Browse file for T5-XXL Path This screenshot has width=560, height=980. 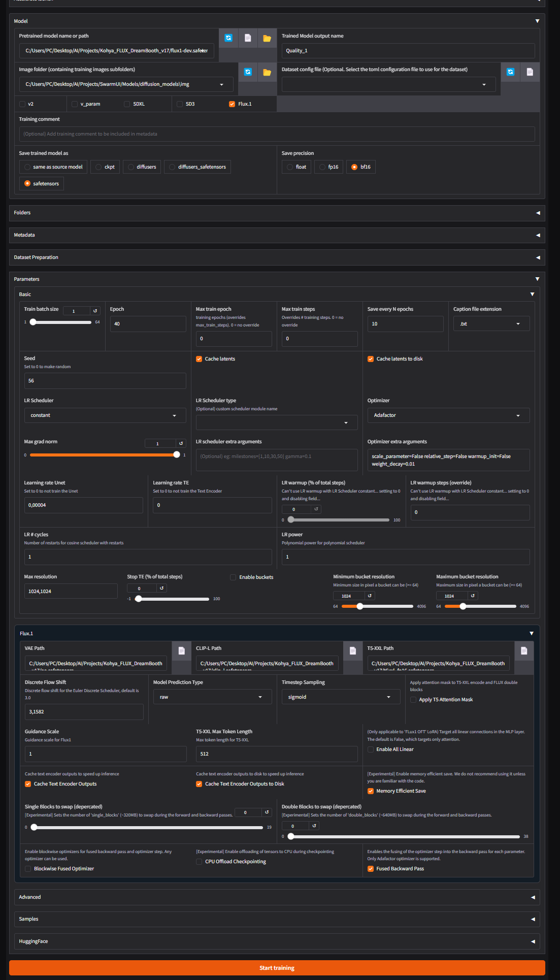(524, 651)
